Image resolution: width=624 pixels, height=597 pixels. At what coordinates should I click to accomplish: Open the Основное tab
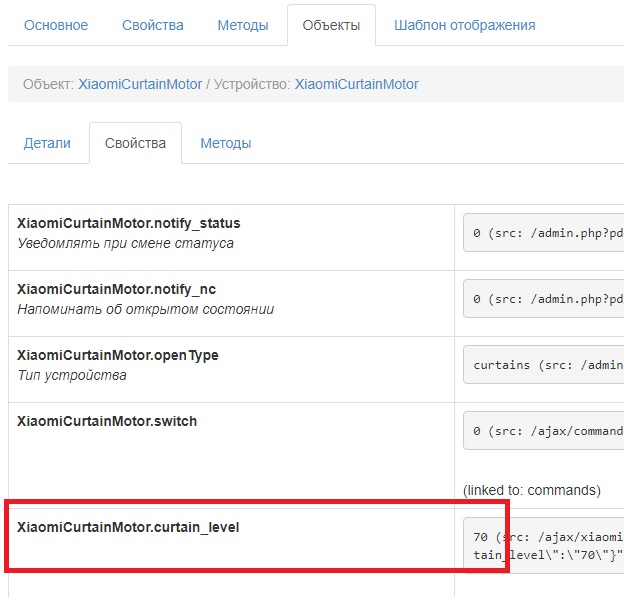click(x=56, y=25)
